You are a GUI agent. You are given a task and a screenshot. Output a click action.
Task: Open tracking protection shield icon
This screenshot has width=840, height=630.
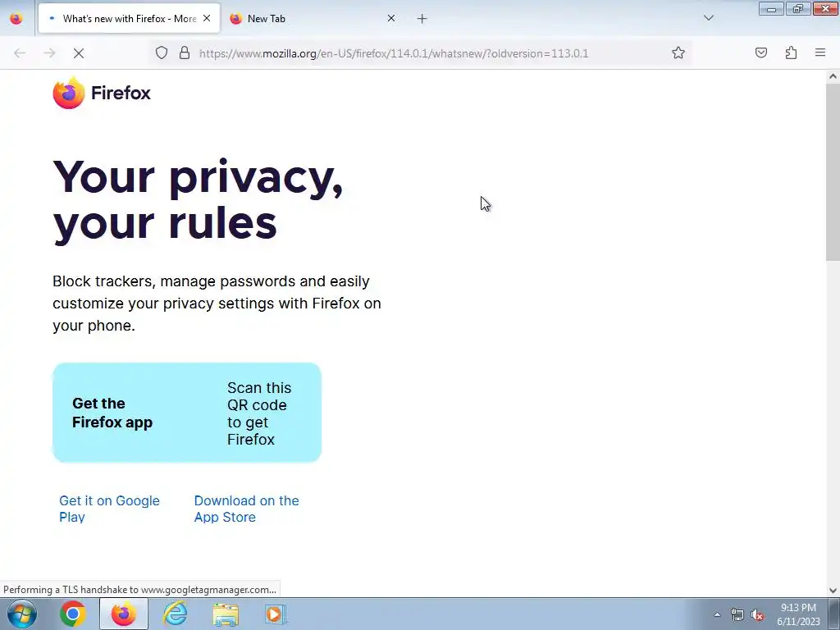pyautogui.click(x=162, y=53)
